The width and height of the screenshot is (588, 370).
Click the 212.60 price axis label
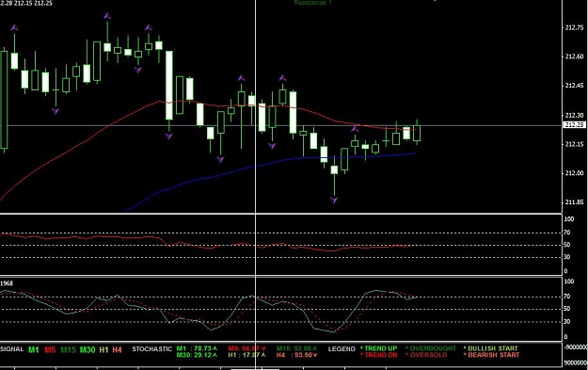pos(574,56)
